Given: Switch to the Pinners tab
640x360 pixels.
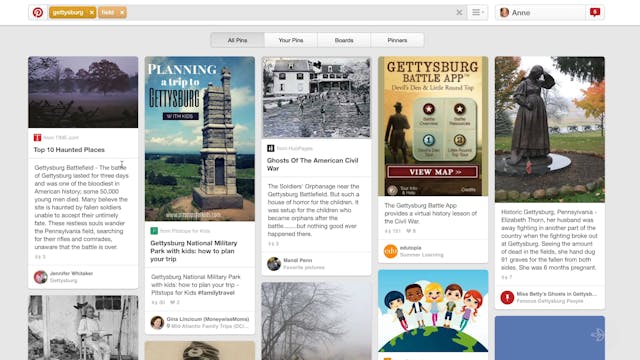Looking at the screenshot, I should [397, 40].
